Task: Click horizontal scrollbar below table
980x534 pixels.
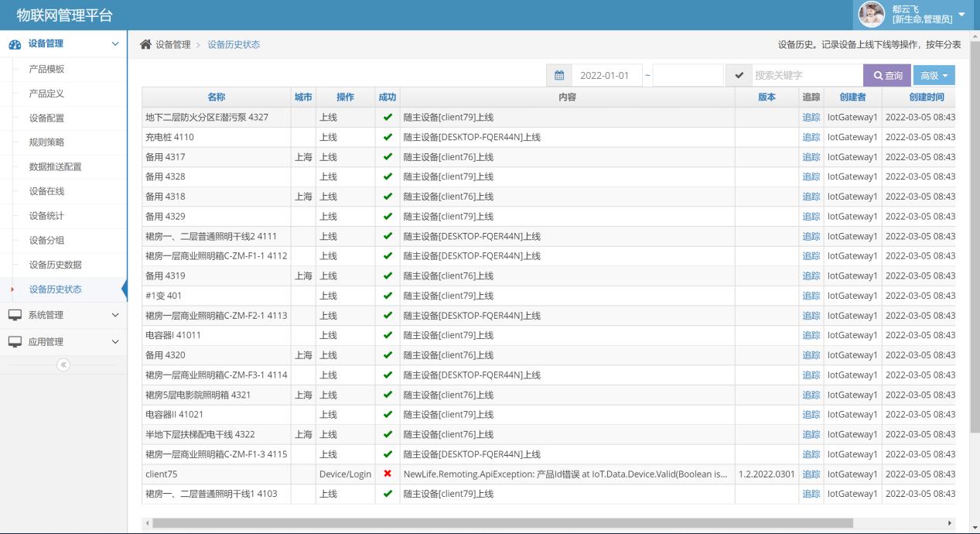Action: pyautogui.click(x=503, y=523)
